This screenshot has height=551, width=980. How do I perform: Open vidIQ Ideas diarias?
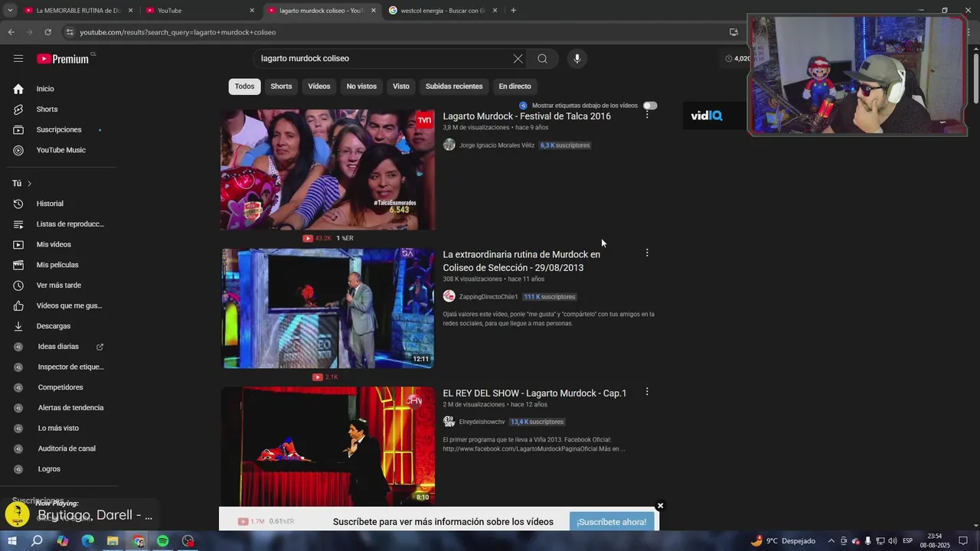(x=58, y=347)
